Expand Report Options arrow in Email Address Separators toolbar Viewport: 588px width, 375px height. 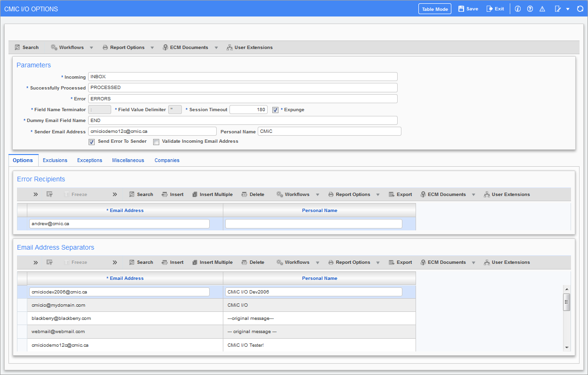coord(378,262)
